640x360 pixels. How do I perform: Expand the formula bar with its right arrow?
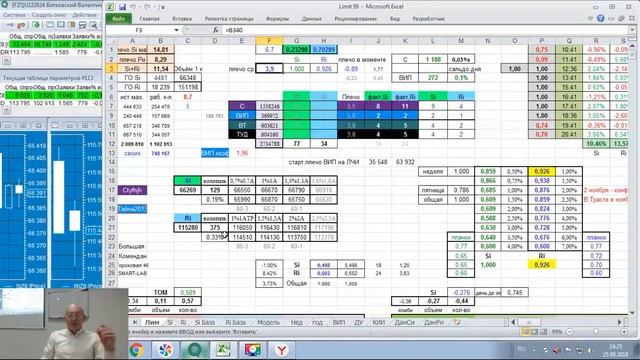(631, 30)
